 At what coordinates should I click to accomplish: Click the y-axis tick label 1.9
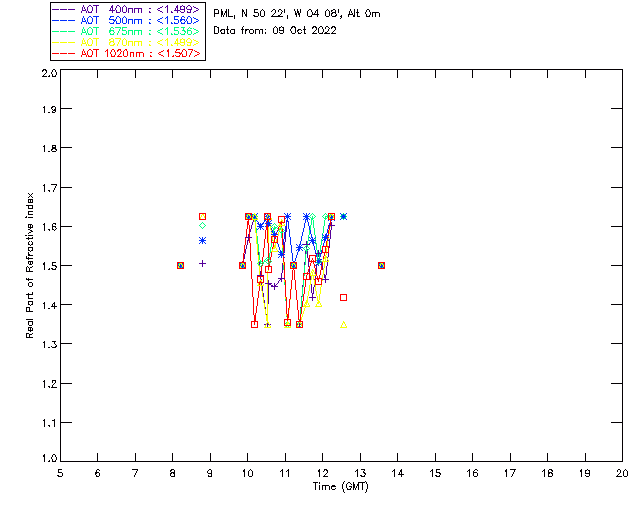coord(49,109)
